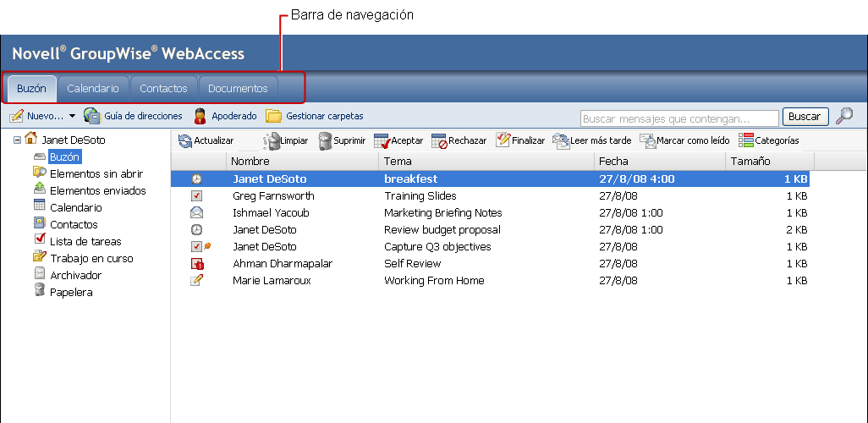The height and width of the screenshot is (423, 868).
Task: Click the Aceptar calendar check icon
Action: pyautogui.click(x=382, y=141)
